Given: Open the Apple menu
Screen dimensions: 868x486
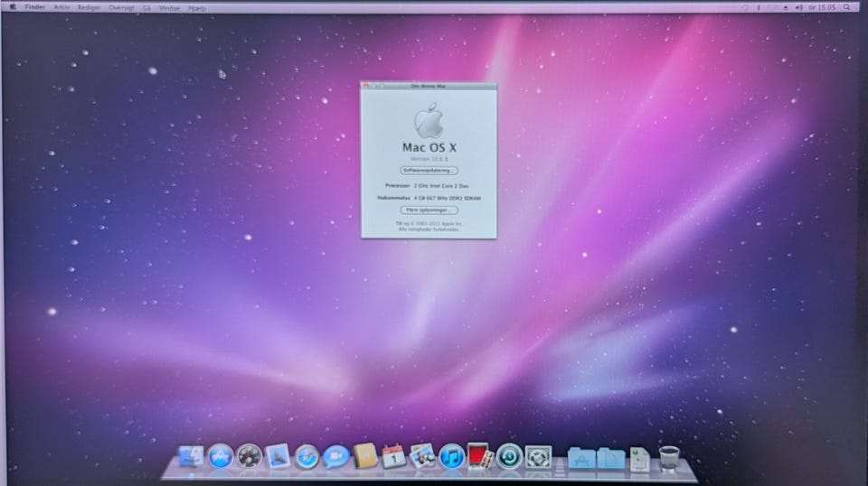Looking at the screenshot, I should pos(12,7).
